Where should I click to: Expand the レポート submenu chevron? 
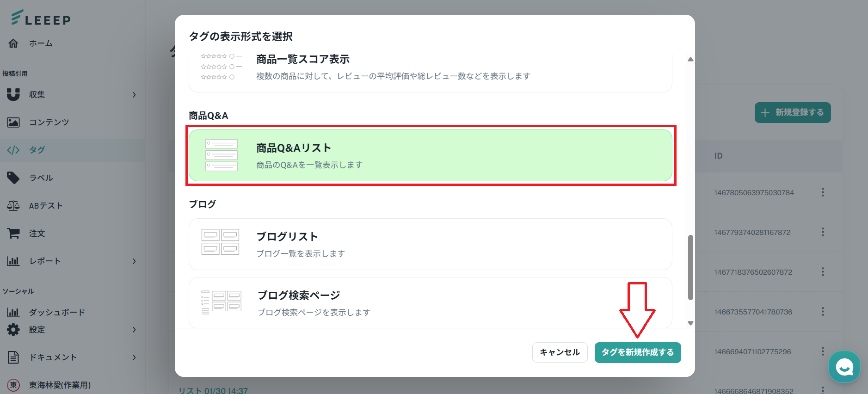pyautogui.click(x=134, y=261)
